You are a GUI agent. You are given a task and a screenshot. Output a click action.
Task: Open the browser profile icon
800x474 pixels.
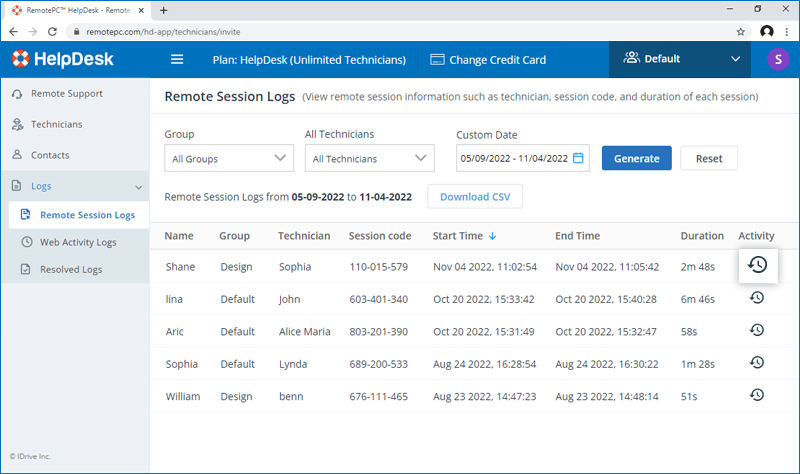[x=766, y=32]
